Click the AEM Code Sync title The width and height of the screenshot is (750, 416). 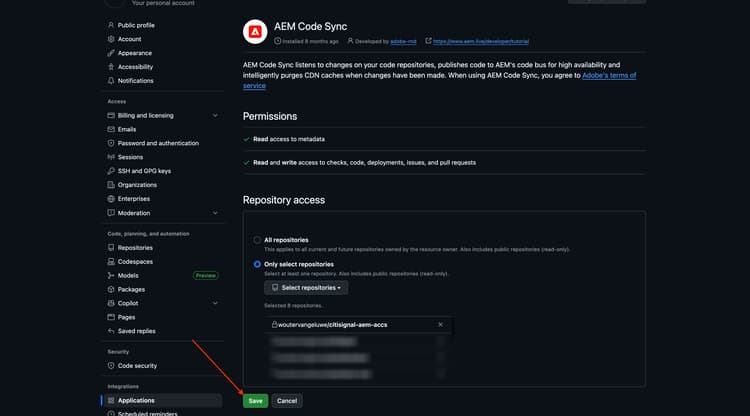(310, 27)
